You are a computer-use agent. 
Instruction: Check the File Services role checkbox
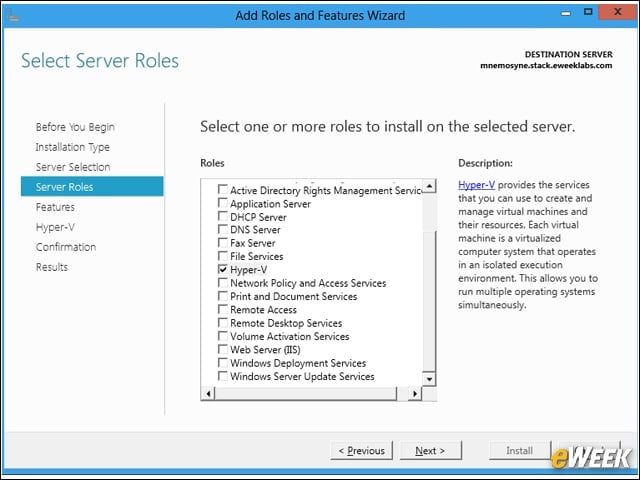223,256
